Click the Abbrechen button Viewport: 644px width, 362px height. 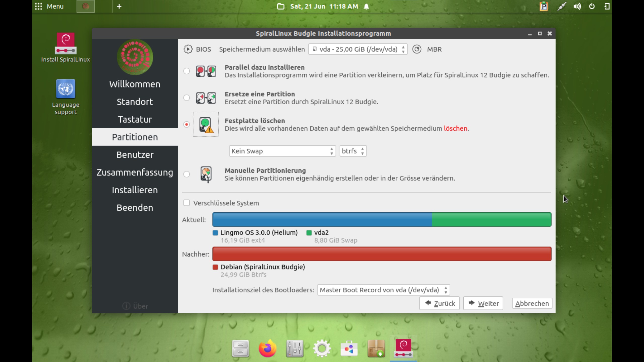[532, 303]
